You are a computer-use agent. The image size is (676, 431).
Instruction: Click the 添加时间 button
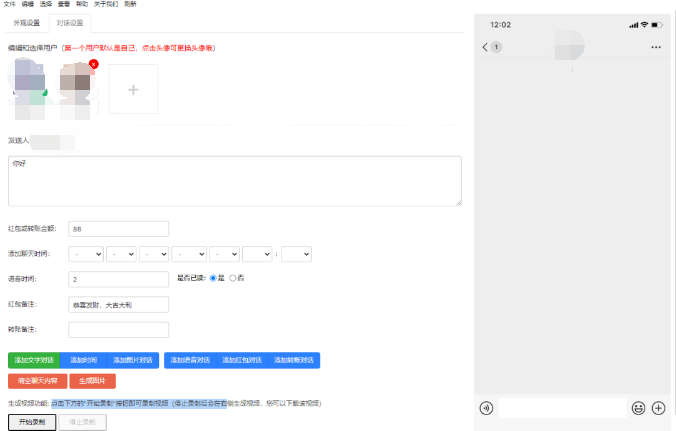84,360
